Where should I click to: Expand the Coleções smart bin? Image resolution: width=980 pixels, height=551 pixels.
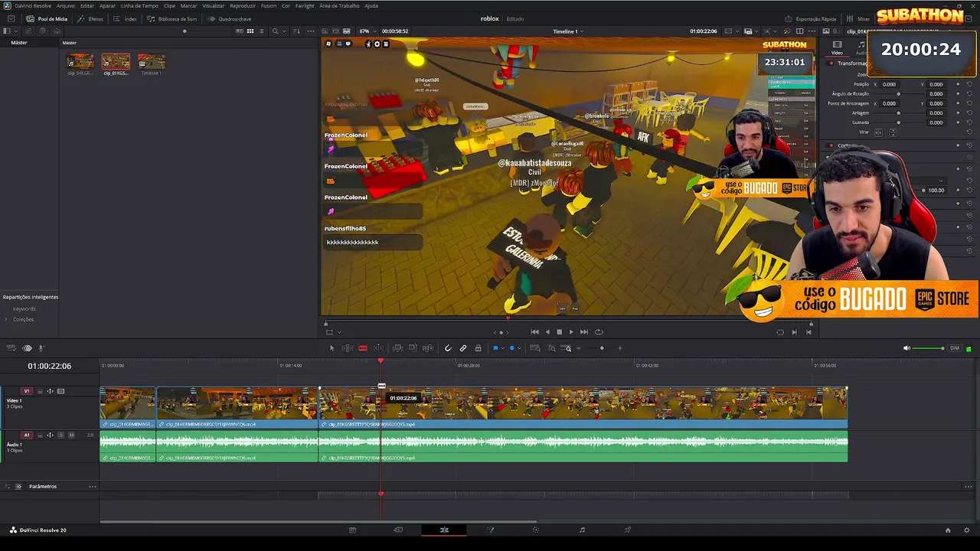(x=6, y=319)
